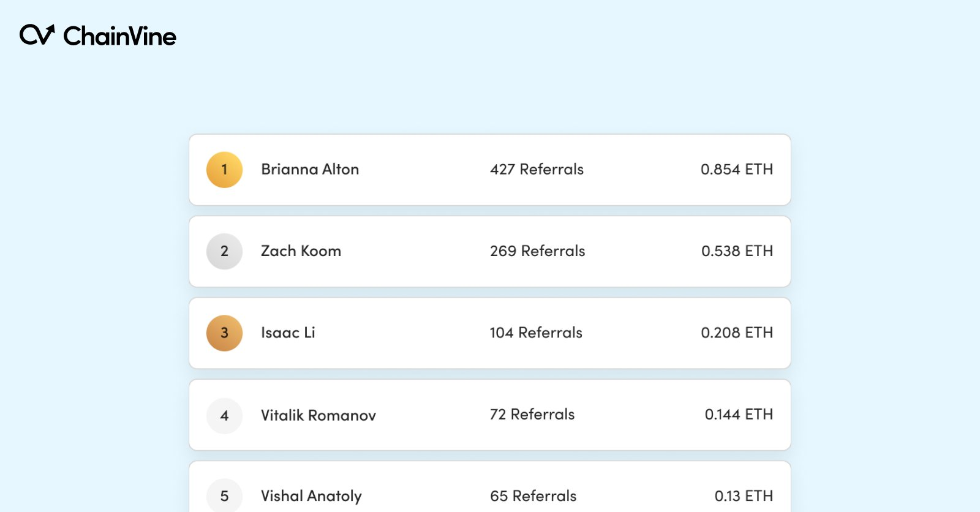Screen dimensions: 980x512
Task: Click the 104 Referrals count
Action: 536,333
